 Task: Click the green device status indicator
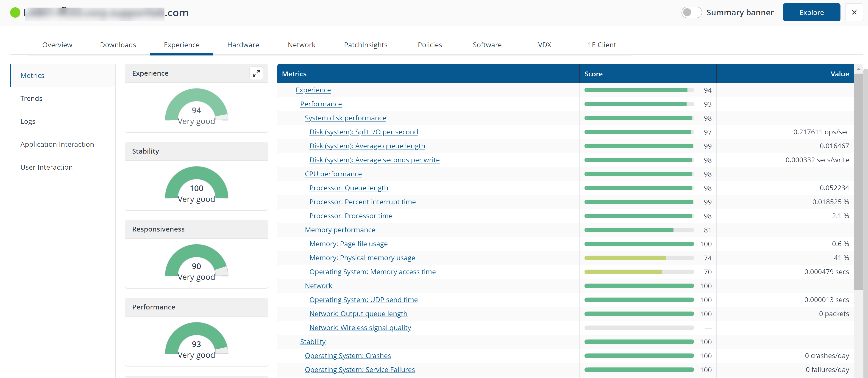tap(15, 13)
